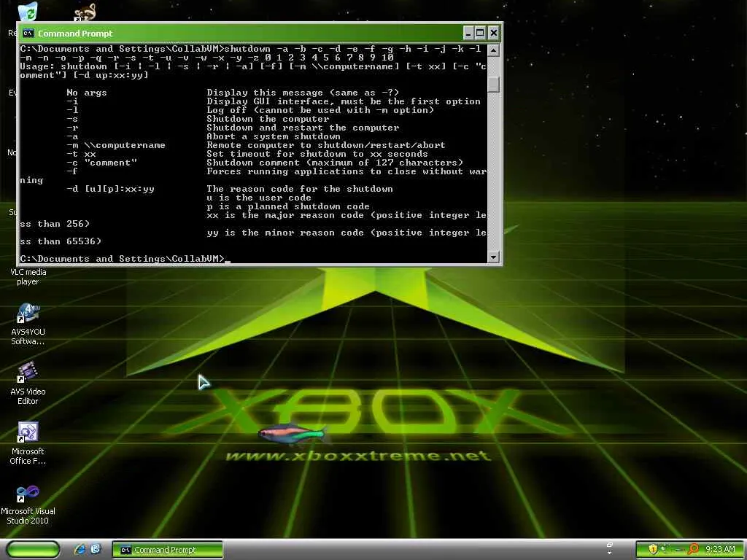The height and width of the screenshot is (560, 747).
Task: Click the 'ss than 65536)' text
Action: coord(61,241)
